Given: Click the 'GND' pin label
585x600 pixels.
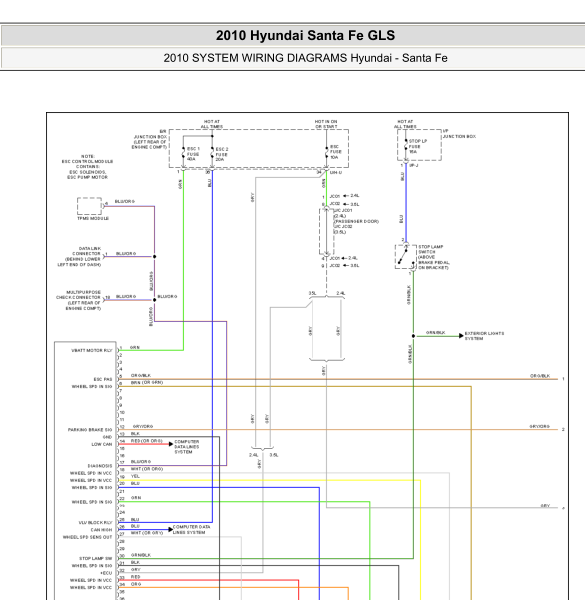Looking at the screenshot, I should click(x=108, y=437).
